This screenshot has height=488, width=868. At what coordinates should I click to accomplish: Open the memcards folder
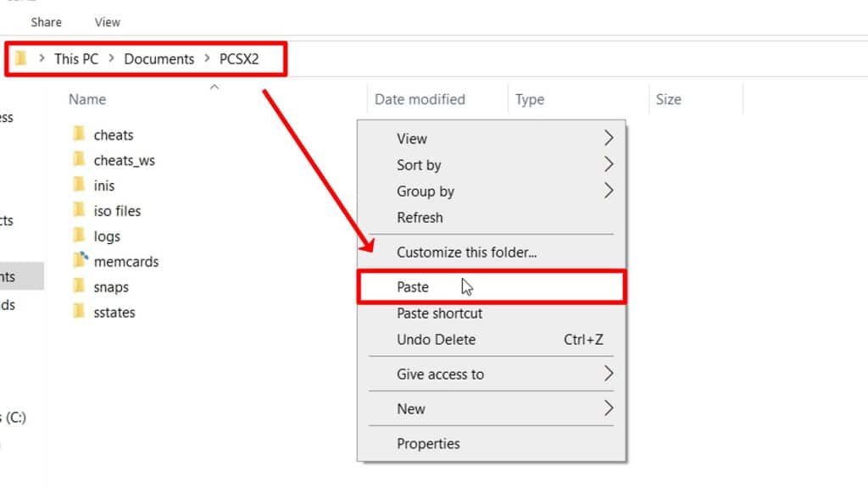tap(128, 261)
